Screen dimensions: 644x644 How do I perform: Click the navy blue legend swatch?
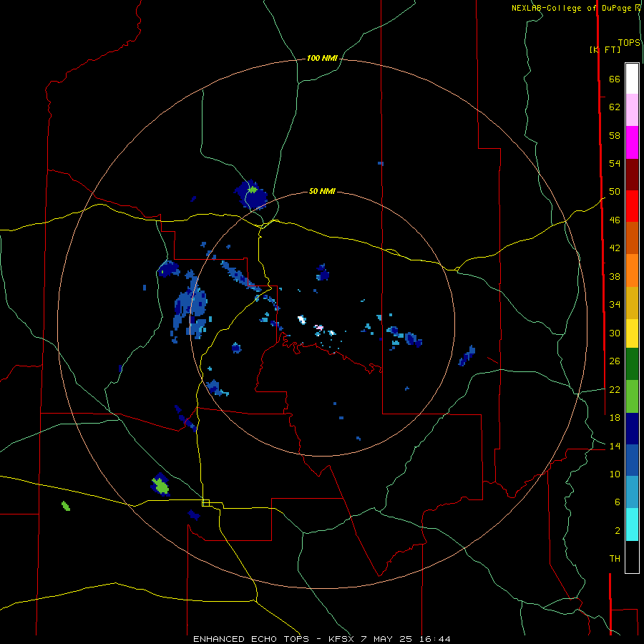pyautogui.click(x=632, y=429)
